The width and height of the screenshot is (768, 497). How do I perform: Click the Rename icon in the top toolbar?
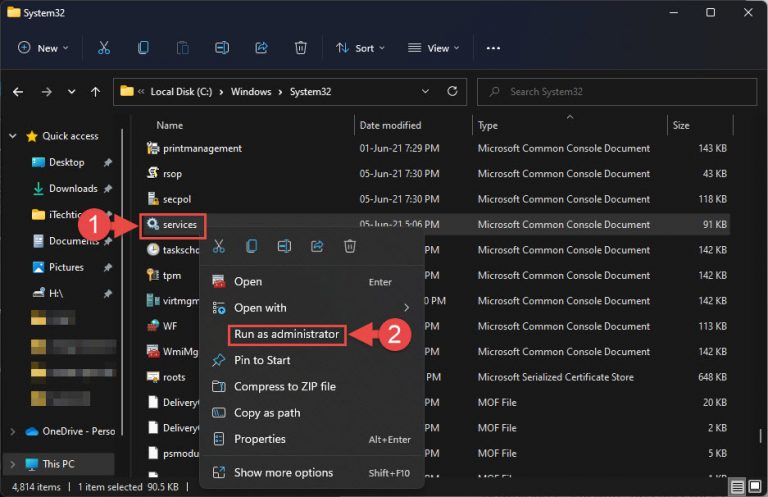coord(222,48)
